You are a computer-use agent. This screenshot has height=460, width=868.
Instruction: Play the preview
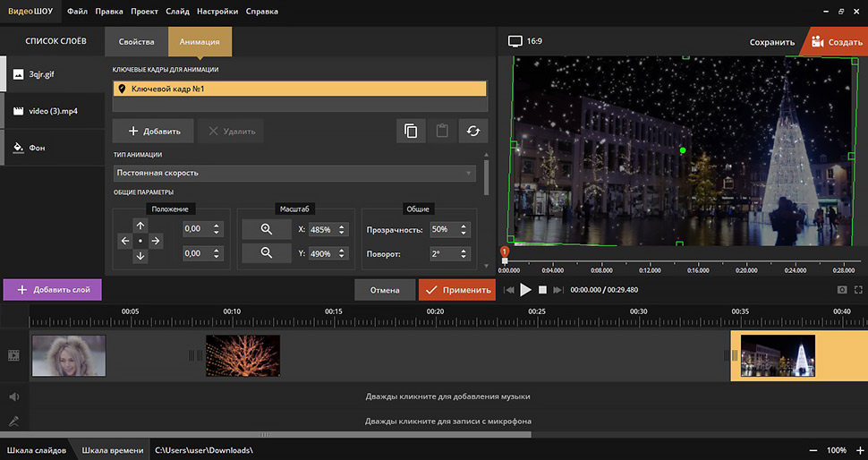click(x=525, y=289)
